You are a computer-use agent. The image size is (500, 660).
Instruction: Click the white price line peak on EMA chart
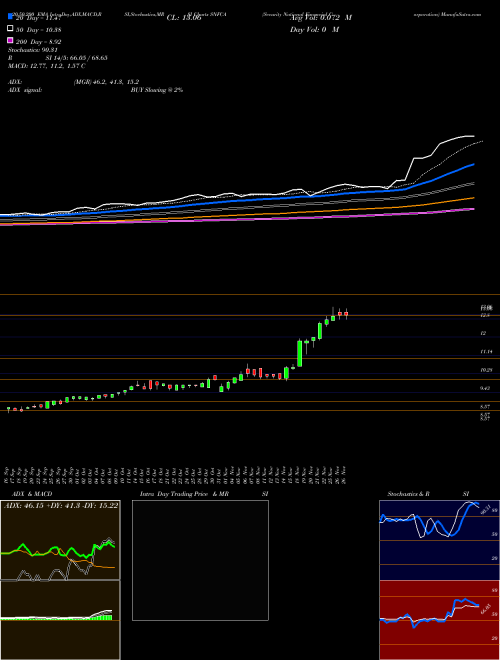coord(469,136)
